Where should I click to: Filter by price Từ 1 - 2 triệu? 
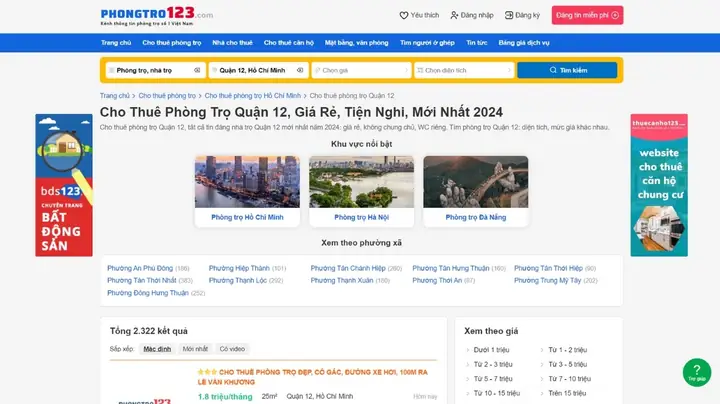tap(568, 350)
